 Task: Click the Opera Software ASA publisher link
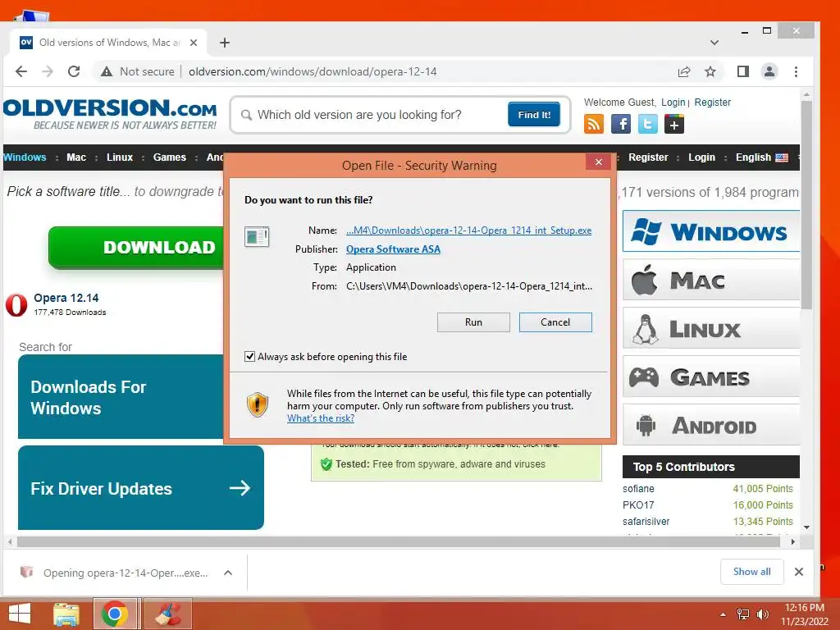pos(393,249)
